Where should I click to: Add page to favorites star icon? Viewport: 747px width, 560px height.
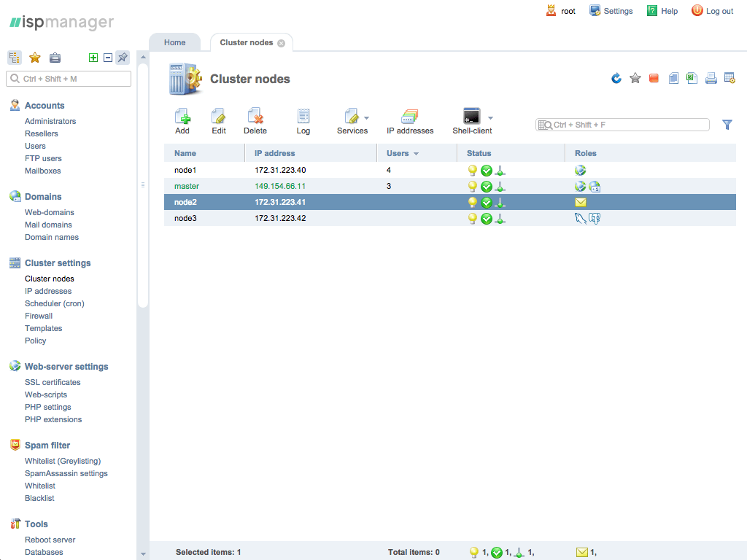635,78
